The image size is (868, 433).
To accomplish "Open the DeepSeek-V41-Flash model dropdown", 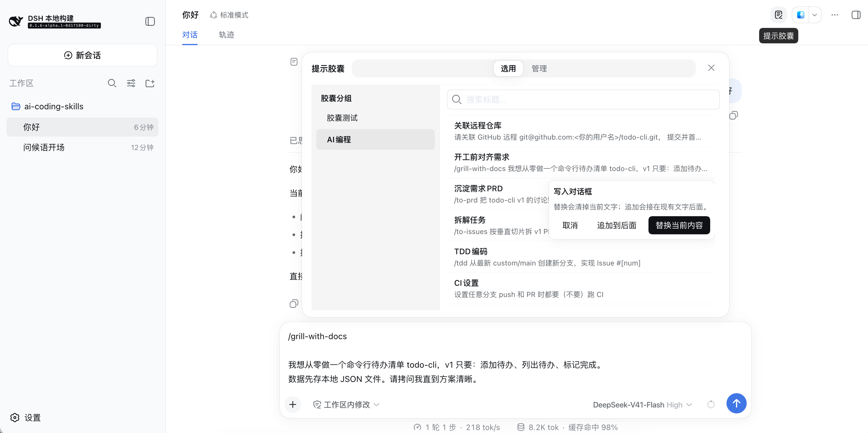I will tap(642, 404).
